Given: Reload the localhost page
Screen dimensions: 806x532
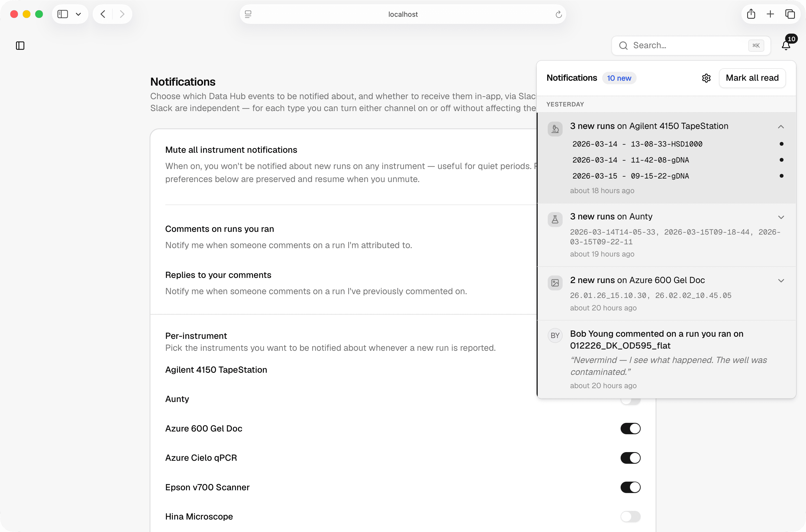Looking at the screenshot, I should click(x=559, y=14).
